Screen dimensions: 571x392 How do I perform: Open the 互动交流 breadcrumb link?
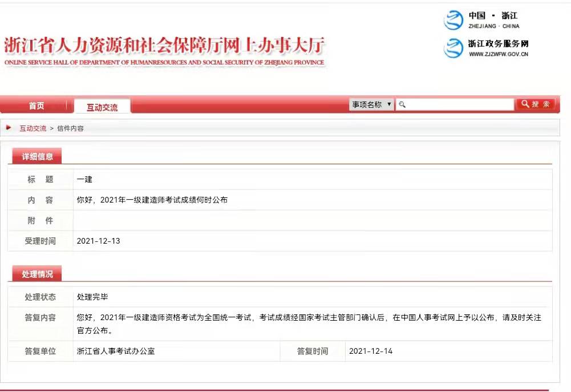click(33, 128)
